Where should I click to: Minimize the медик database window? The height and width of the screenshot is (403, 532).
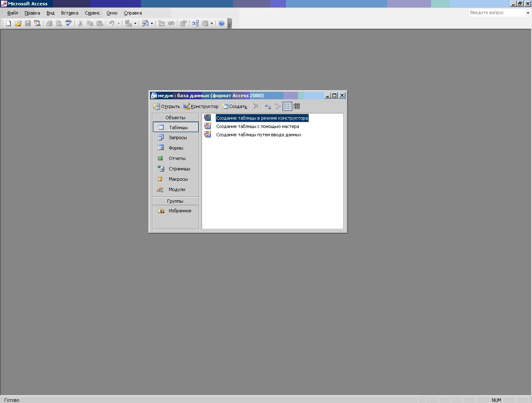[x=328, y=96]
